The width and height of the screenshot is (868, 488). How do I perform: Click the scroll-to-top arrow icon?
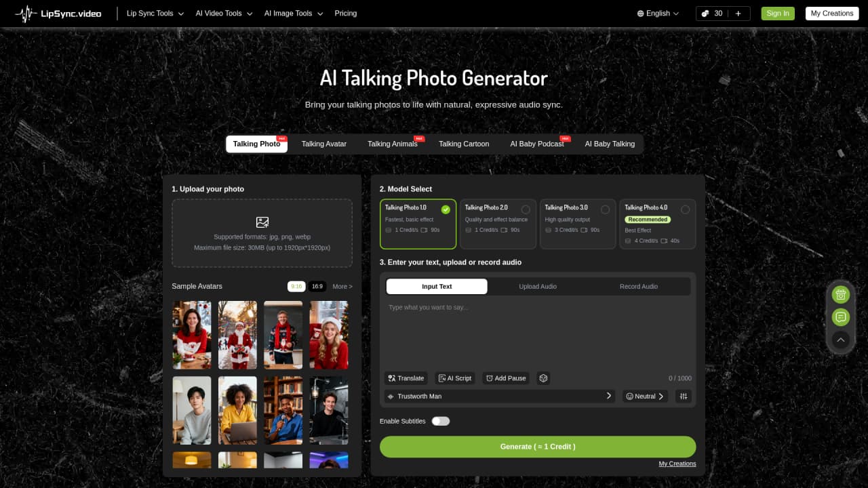841,339
